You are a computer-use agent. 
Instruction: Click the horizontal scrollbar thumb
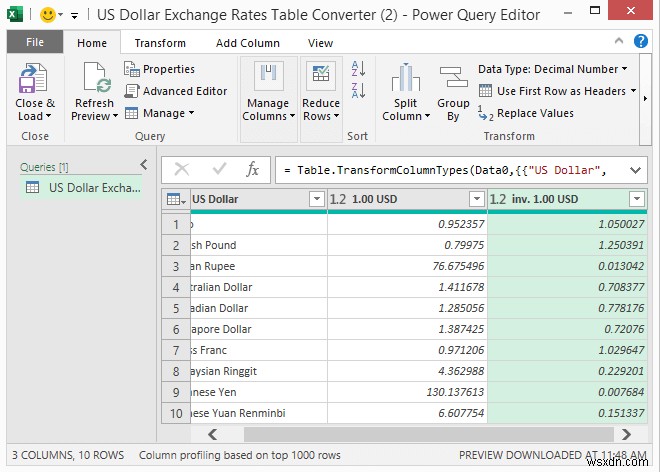[x=428, y=434]
